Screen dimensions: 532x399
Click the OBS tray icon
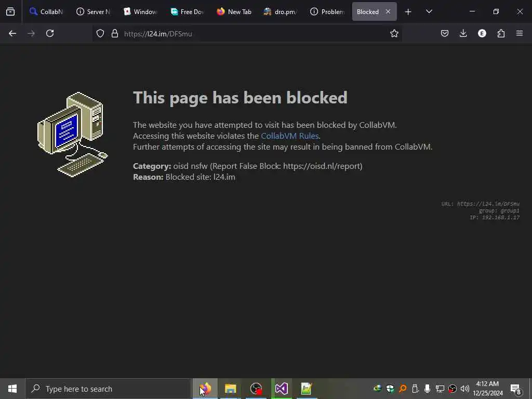(x=453, y=389)
